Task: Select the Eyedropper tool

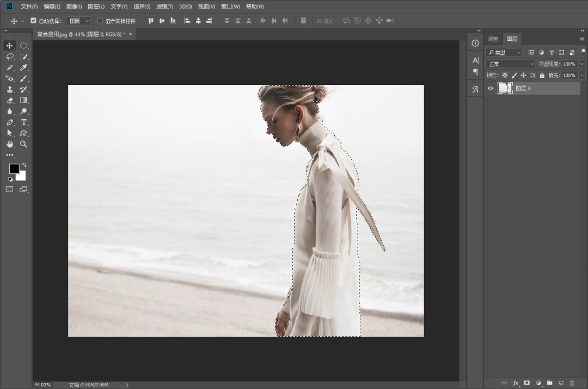Action: (23, 68)
